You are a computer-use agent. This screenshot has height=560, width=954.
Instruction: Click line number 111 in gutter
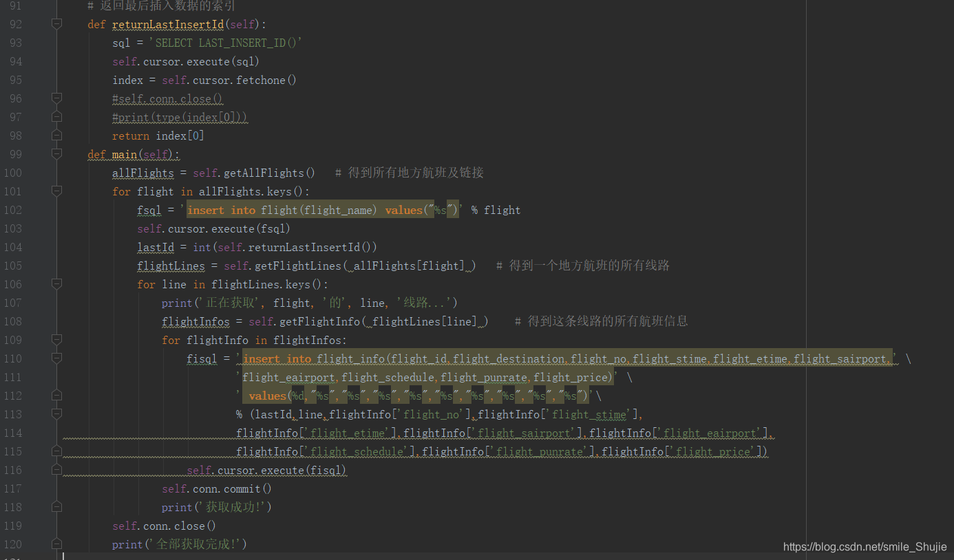pyautogui.click(x=12, y=377)
